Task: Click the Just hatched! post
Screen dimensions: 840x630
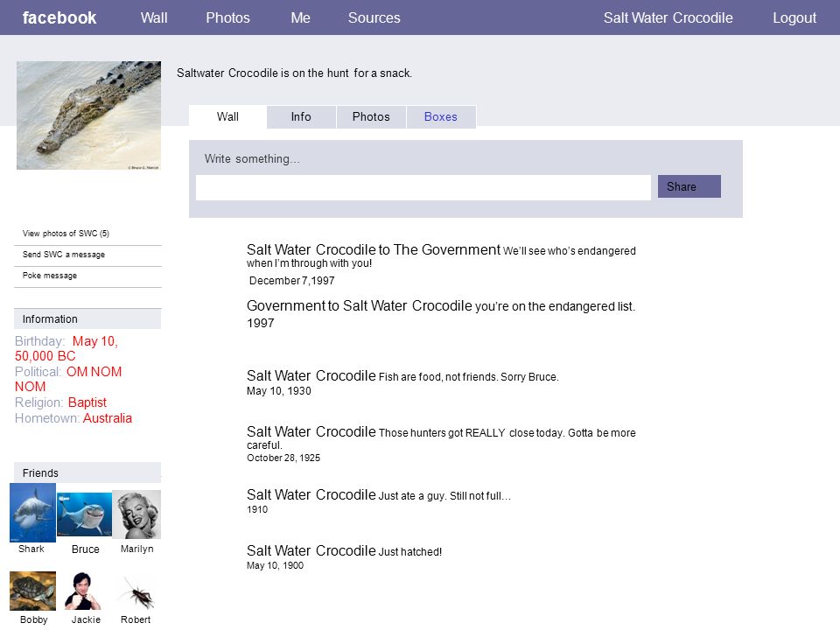Action: (x=344, y=550)
